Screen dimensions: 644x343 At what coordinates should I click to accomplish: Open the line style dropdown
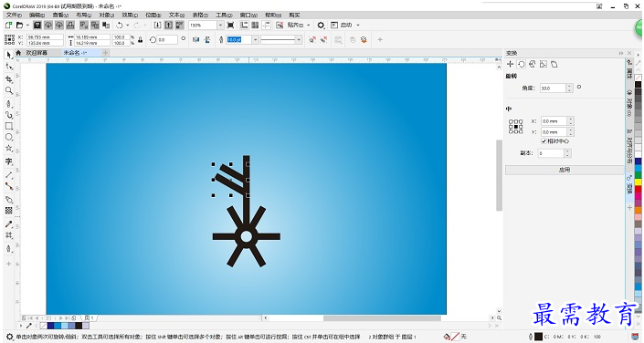(299, 40)
